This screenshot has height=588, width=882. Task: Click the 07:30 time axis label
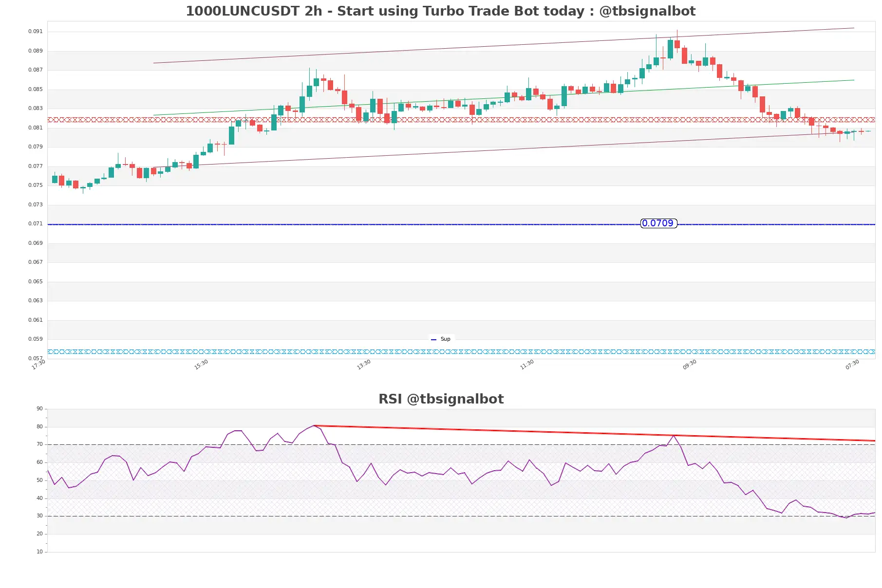click(852, 365)
